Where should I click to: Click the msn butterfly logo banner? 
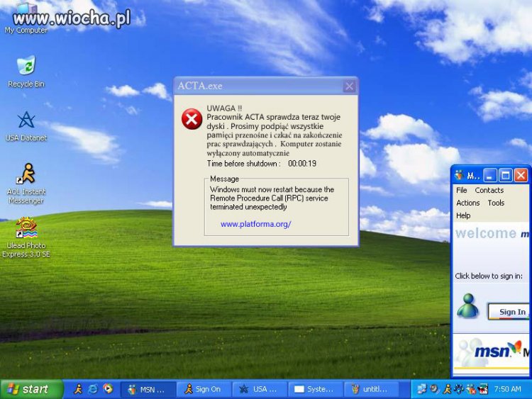pos(492,352)
